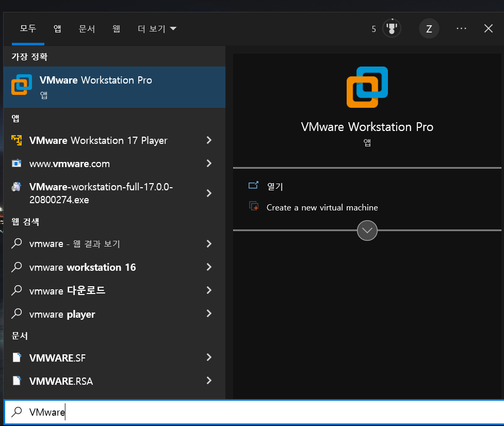504x426 pixels.
Task: Click the large VMware Workstation Pro logo in the preview pane
Action: click(367, 87)
